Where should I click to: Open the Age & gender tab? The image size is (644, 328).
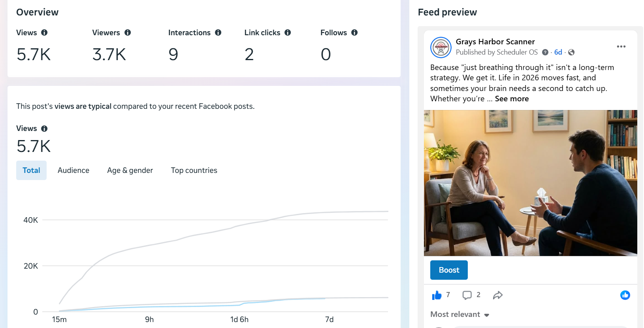coord(130,171)
